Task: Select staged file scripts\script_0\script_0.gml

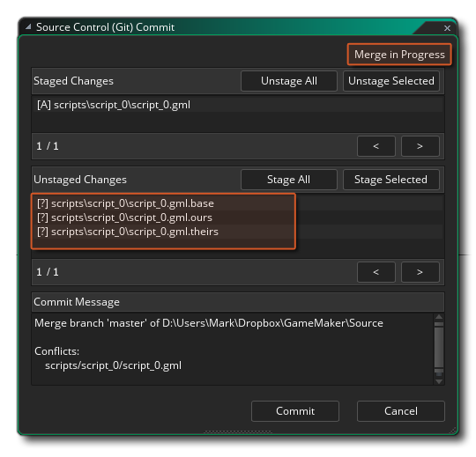Action: coord(238,105)
